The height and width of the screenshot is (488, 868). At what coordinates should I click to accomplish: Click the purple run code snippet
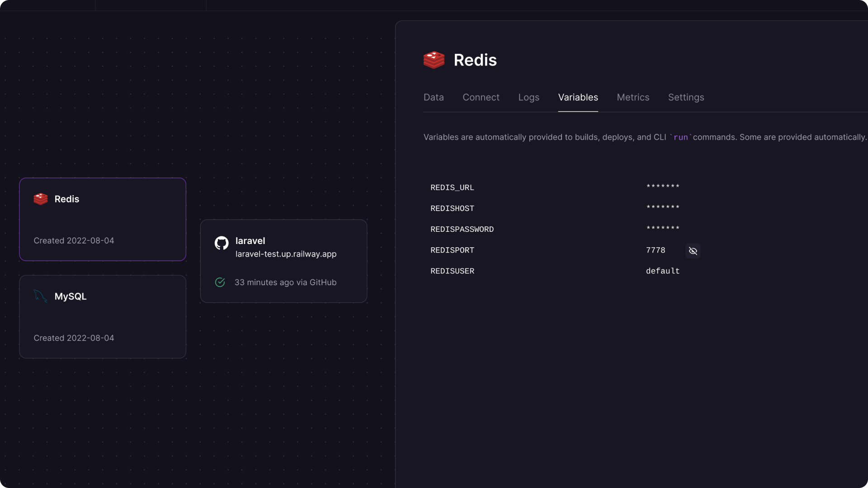(x=680, y=137)
